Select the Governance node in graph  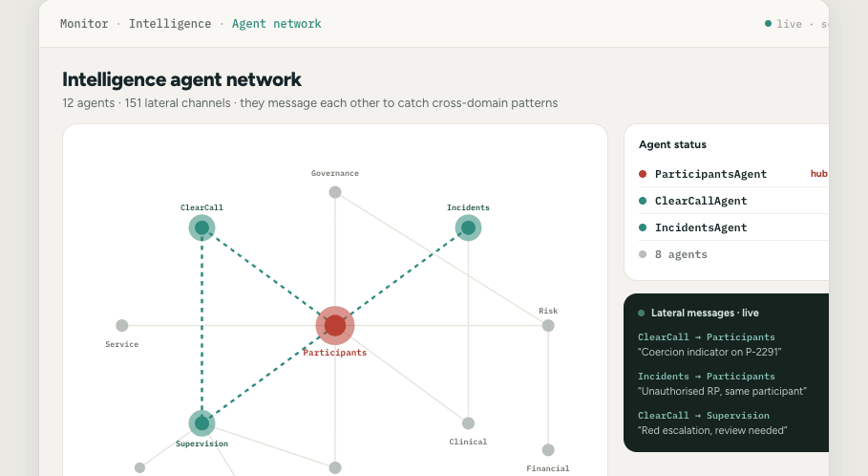point(335,192)
